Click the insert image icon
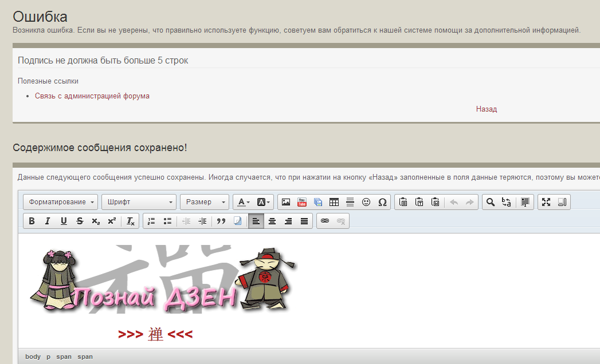 286,202
